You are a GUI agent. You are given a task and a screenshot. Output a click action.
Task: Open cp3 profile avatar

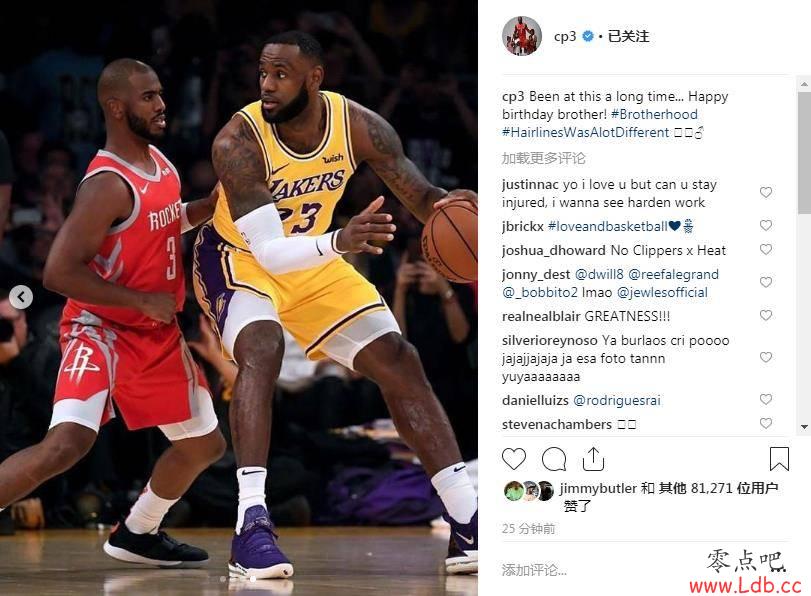tap(522, 36)
